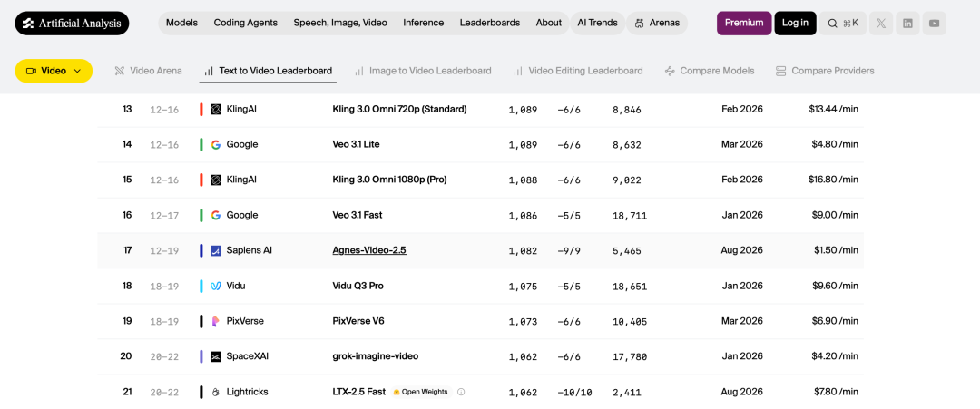Click the Artificial Analysis logo

point(72,23)
